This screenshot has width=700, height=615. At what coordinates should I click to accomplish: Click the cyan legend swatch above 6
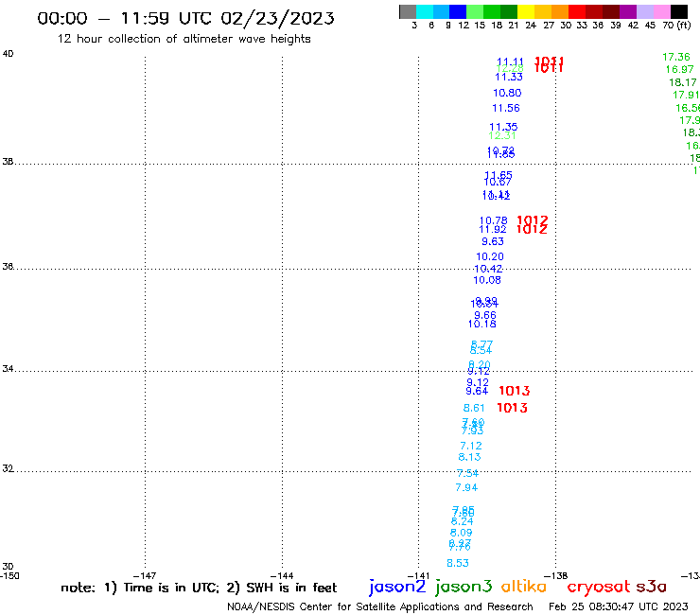coord(425,11)
